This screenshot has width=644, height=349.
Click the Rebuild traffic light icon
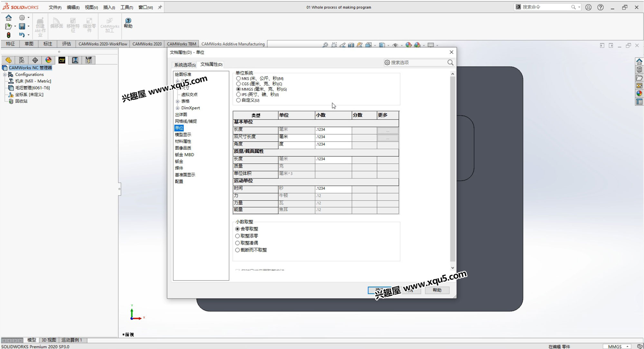tap(9, 34)
